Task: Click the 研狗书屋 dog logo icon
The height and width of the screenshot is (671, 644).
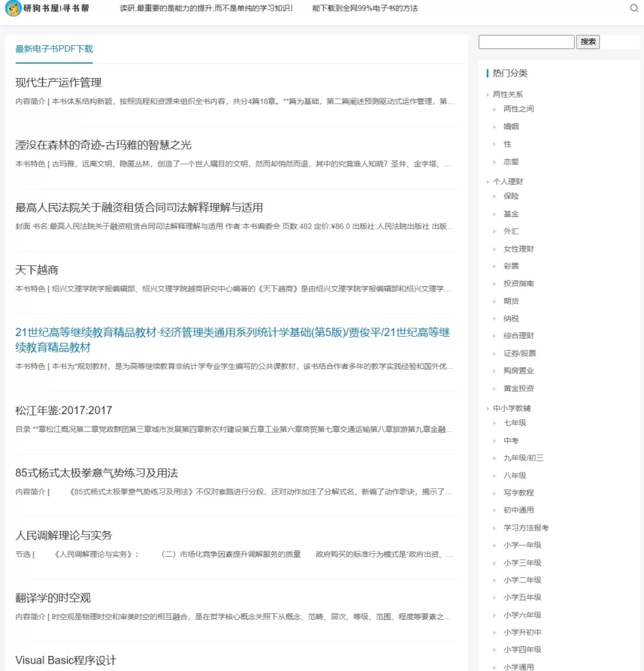Action: click(13, 9)
